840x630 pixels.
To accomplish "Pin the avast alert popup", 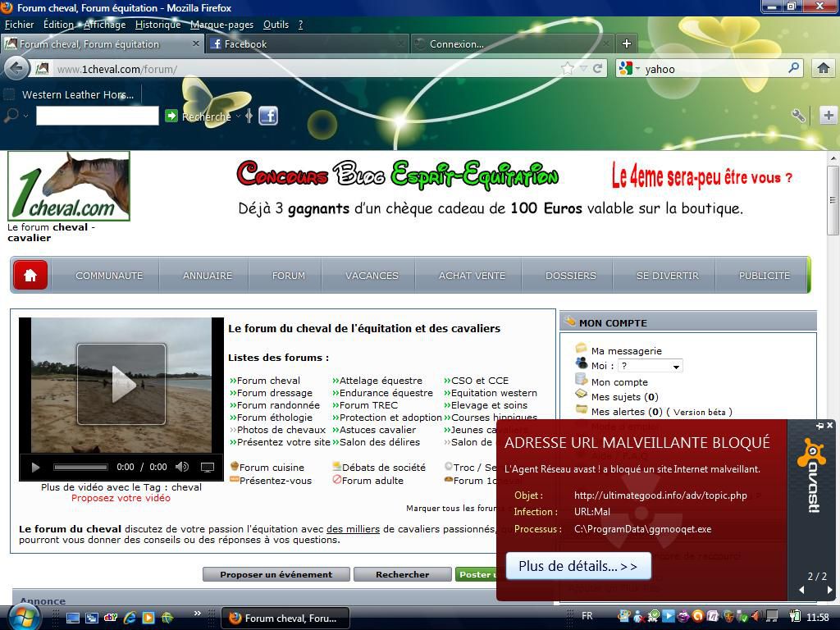I will pos(819,426).
